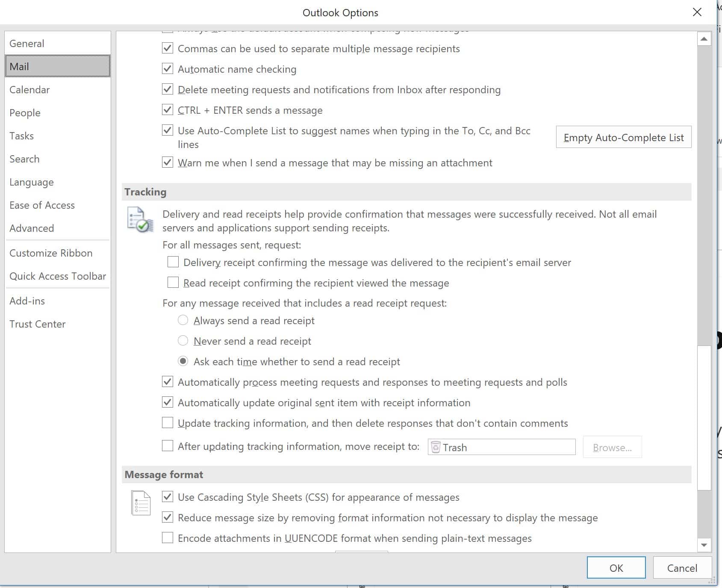
Task: Enable delivery receipt for sent messages
Action: (x=173, y=262)
